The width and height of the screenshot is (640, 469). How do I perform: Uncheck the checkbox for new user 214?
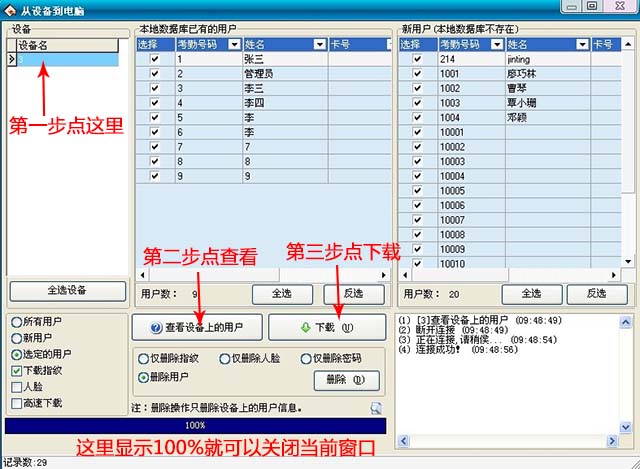[x=417, y=59]
